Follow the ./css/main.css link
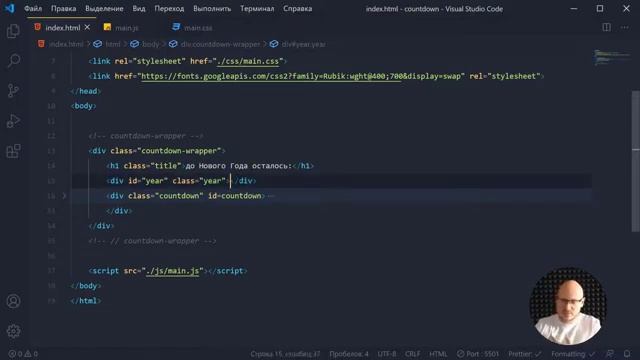This screenshot has width=640, height=360. [x=248, y=61]
